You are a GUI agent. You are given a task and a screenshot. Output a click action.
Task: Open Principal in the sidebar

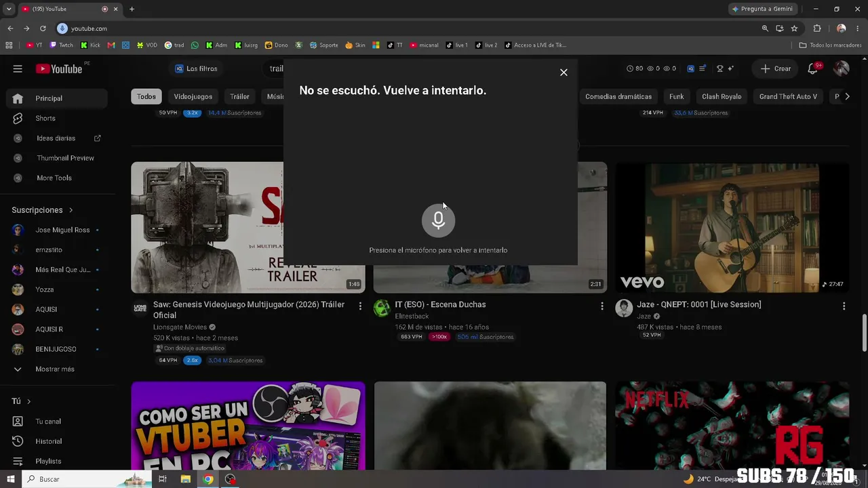(57, 98)
